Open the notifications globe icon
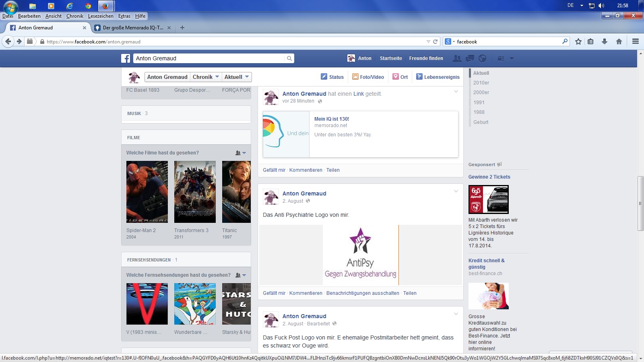644x362 pixels. click(x=482, y=58)
